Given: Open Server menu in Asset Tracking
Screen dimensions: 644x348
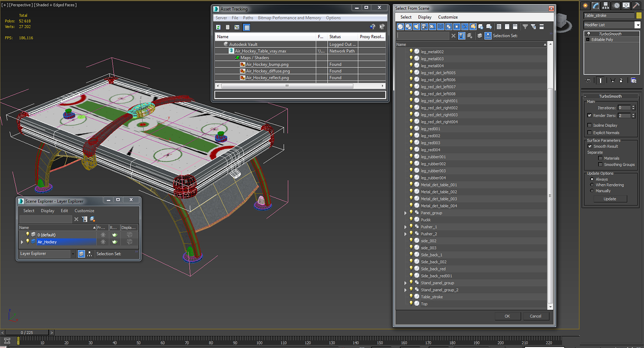Looking at the screenshot, I should pyautogui.click(x=221, y=18).
